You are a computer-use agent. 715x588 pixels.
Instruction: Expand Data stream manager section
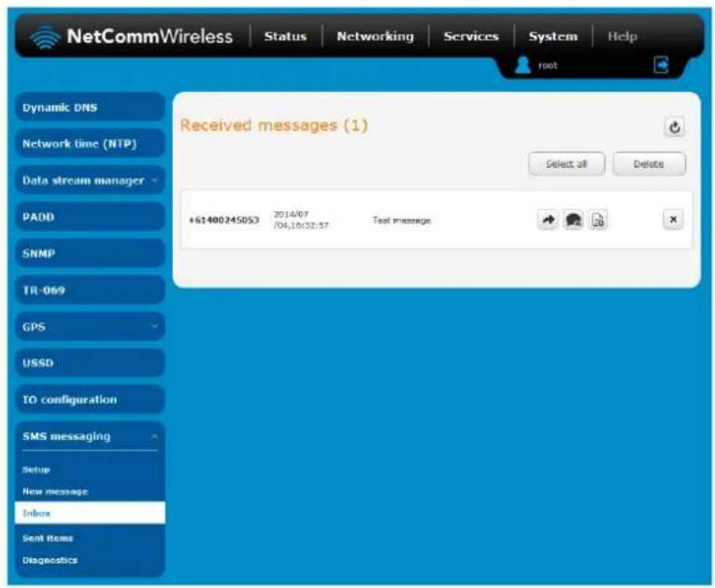90,180
